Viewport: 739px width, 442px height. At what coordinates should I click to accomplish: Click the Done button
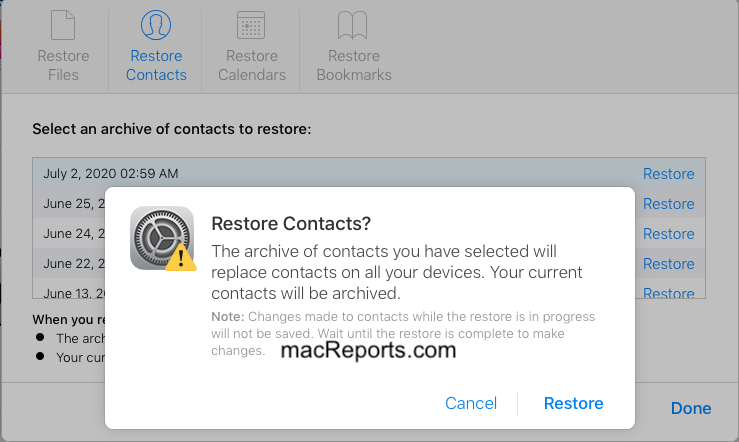(x=691, y=408)
